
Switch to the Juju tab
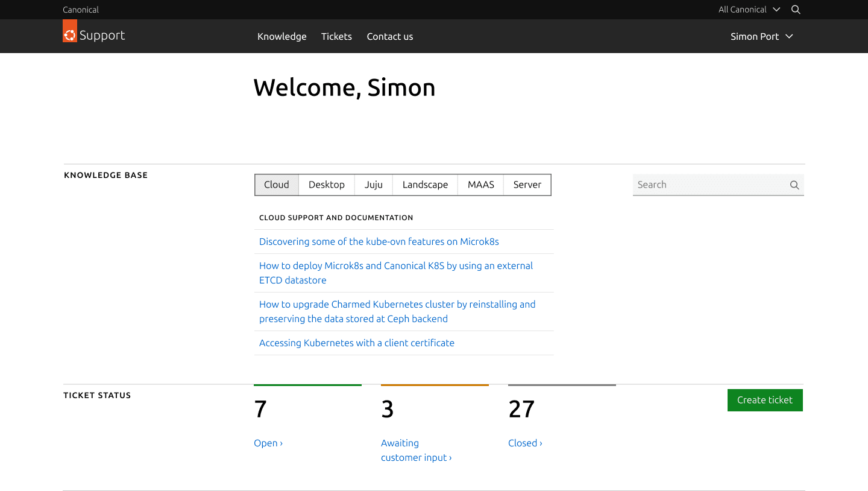[374, 185]
